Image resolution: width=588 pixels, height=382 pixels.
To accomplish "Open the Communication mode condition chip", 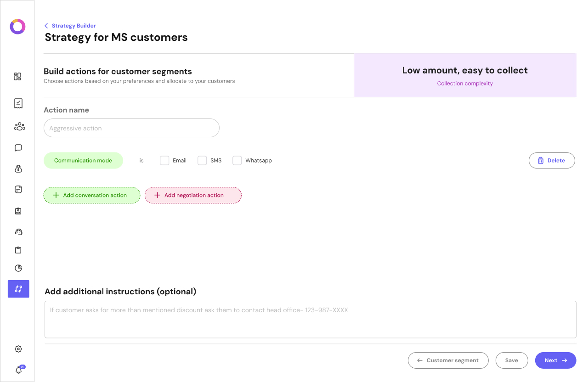I will 83,160.
